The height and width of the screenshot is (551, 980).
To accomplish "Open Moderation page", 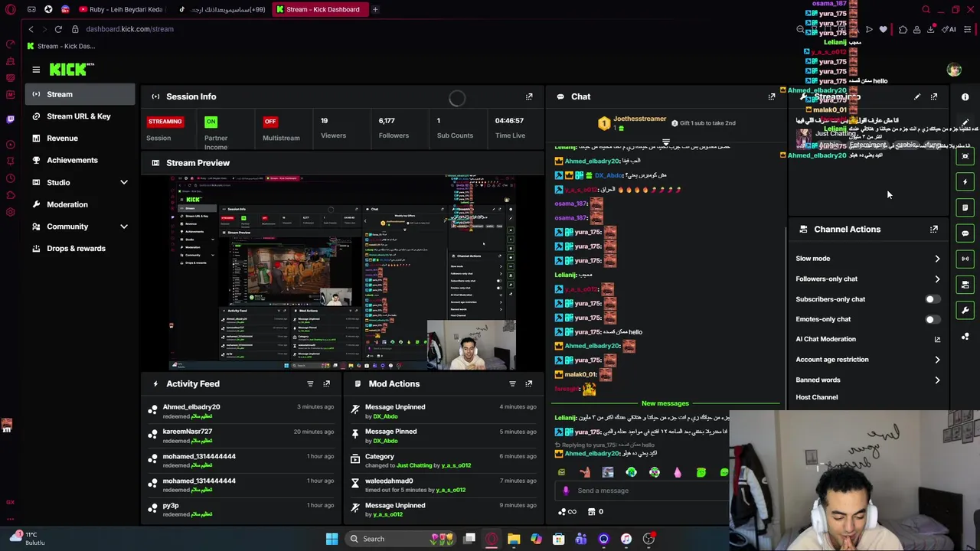I will click(80, 204).
